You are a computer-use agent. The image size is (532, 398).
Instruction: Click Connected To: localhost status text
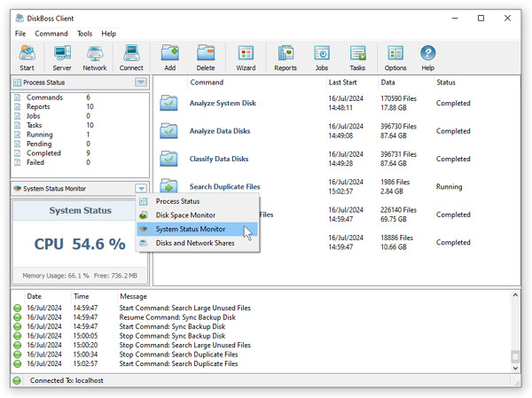tap(66, 380)
